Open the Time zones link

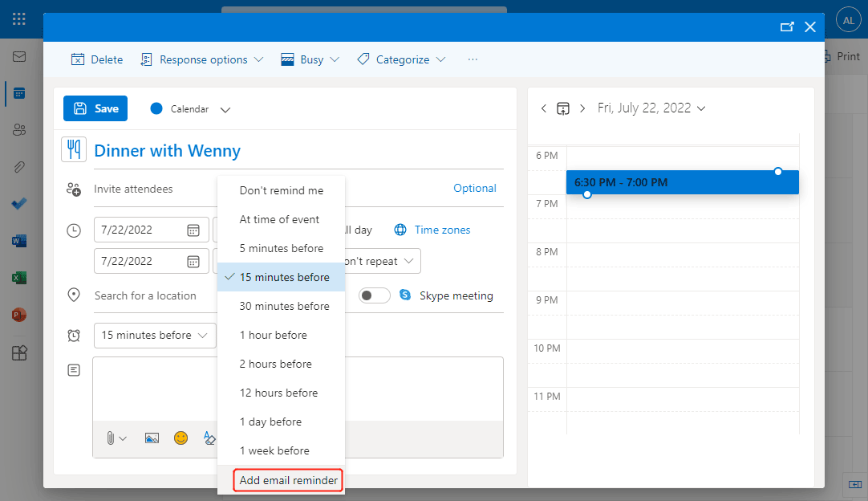[x=442, y=230]
